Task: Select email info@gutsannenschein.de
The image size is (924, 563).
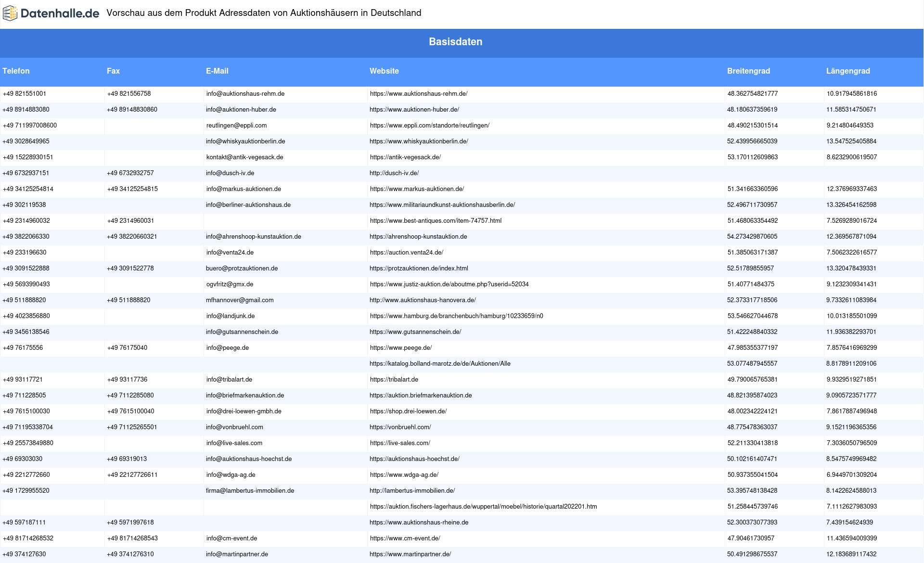Action: point(242,332)
